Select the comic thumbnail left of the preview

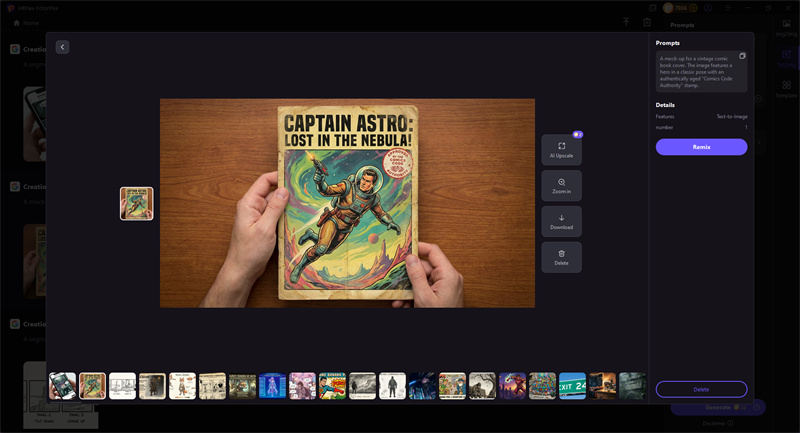[x=137, y=203]
